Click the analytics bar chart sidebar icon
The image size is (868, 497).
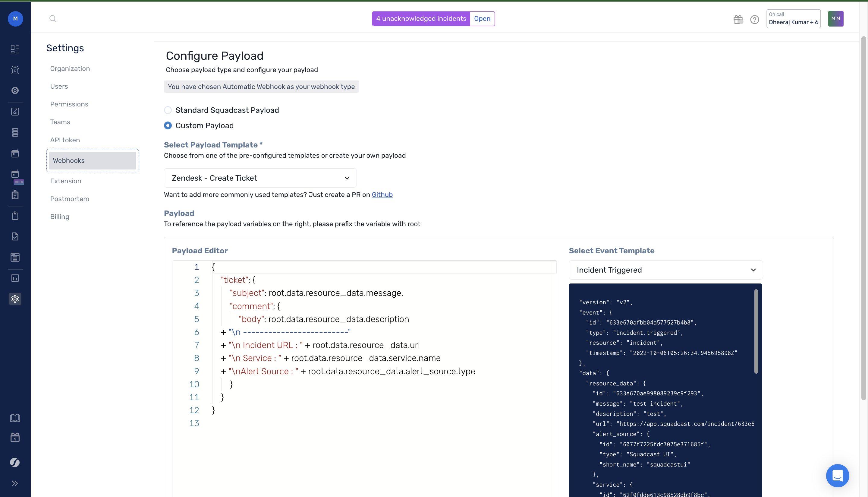tap(15, 278)
